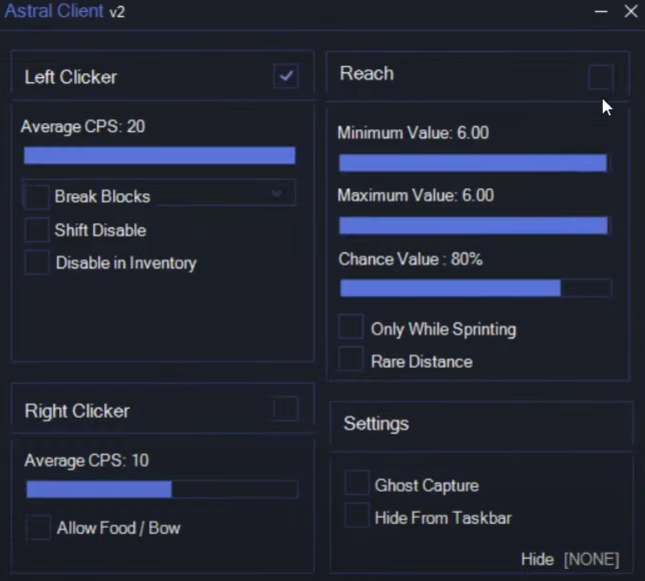Click the Hide keybind [NONE] button
Screen dimensions: 645x581
[591, 559]
